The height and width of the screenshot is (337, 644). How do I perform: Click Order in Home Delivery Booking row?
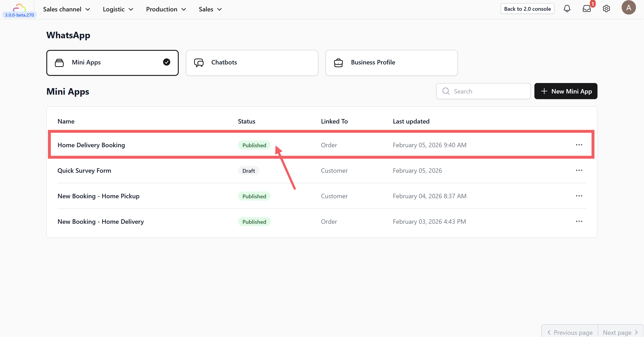(329, 145)
